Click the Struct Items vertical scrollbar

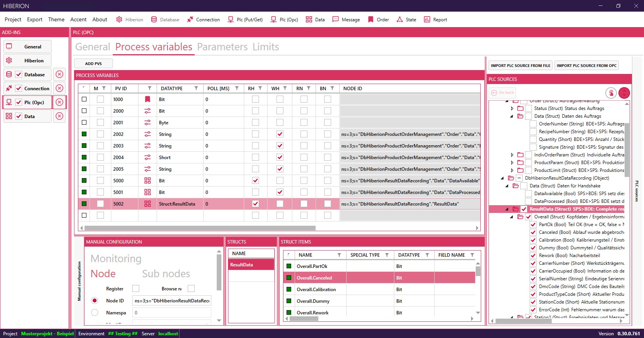click(478, 271)
